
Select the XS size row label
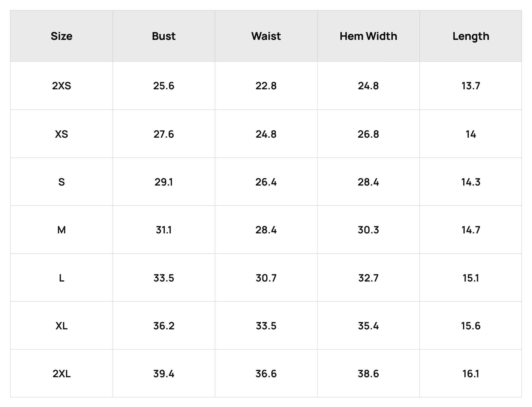click(61, 134)
